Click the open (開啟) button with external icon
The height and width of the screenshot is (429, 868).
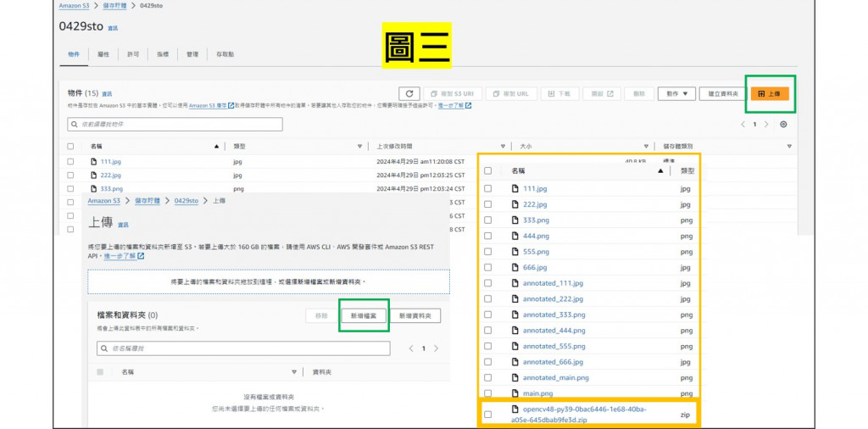[x=602, y=93]
